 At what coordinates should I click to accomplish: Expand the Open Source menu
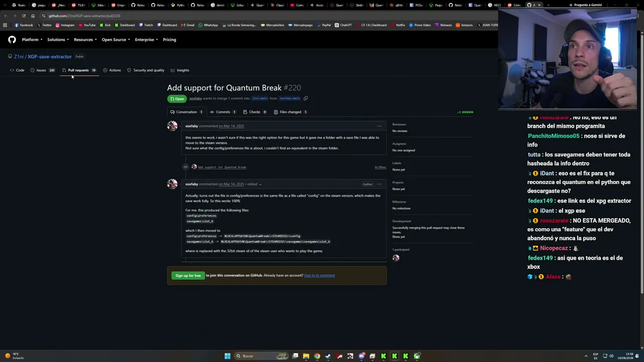pos(116,40)
